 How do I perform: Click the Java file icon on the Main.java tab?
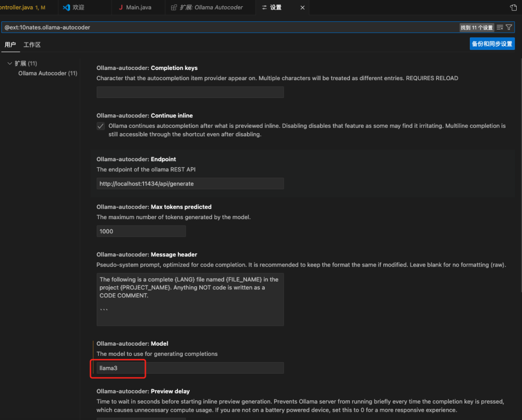click(121, 7)
